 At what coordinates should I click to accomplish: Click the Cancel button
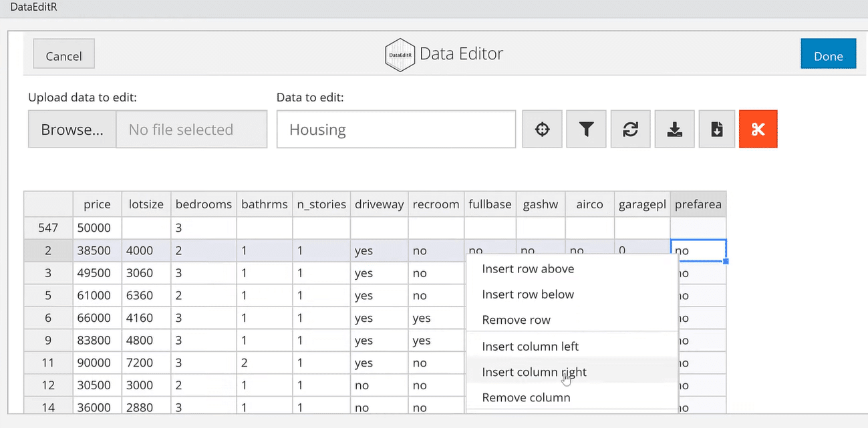(x=63, y=53)
